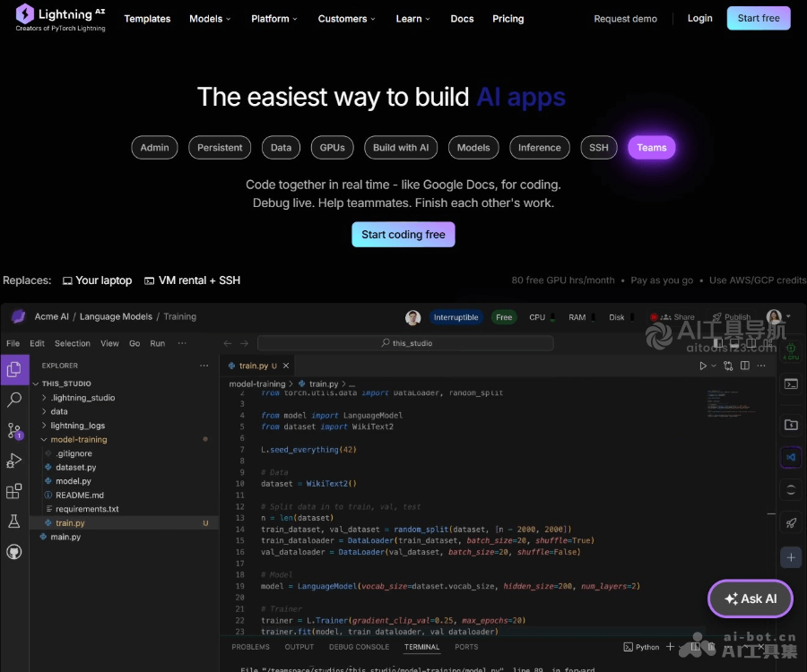Click the Start free button

(x=759, y=18)
